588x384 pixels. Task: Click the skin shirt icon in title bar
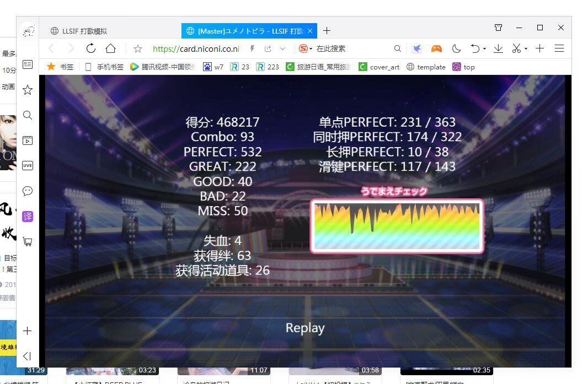coord(499,28)
